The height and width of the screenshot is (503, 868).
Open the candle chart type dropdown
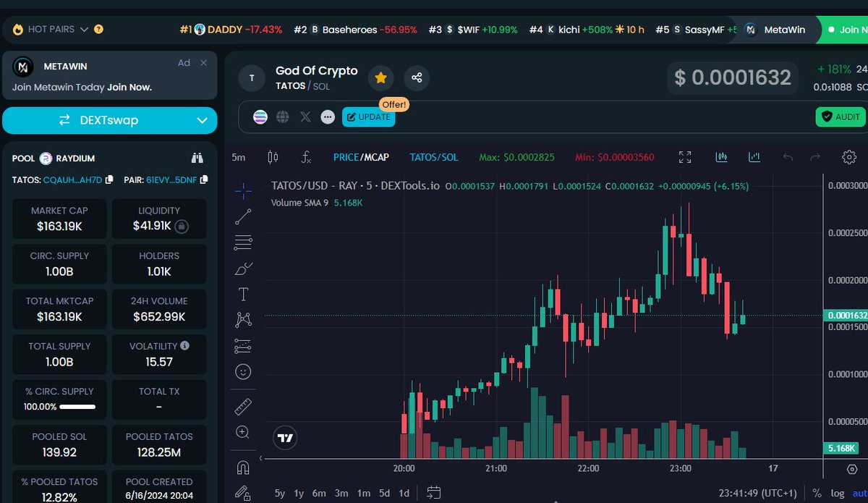(273, 157)
